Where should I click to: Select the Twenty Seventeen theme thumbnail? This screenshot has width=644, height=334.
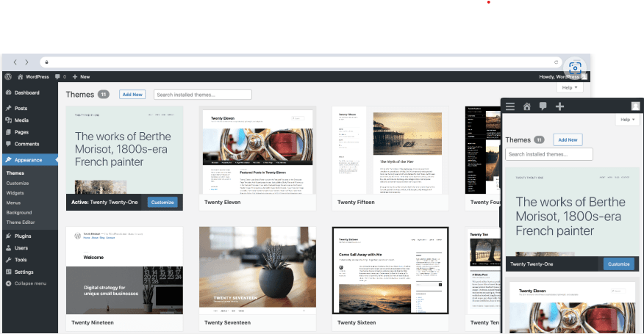[x=257, y=270]
